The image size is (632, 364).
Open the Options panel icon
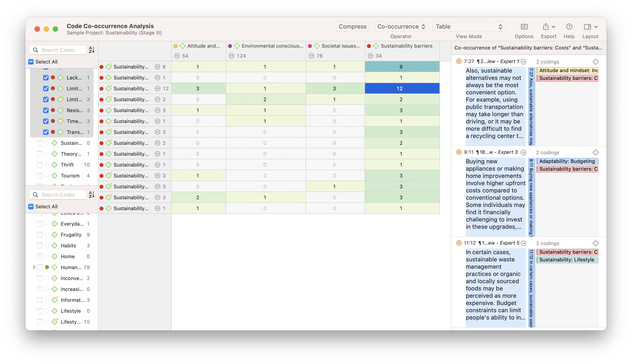(x=524, y=27)
